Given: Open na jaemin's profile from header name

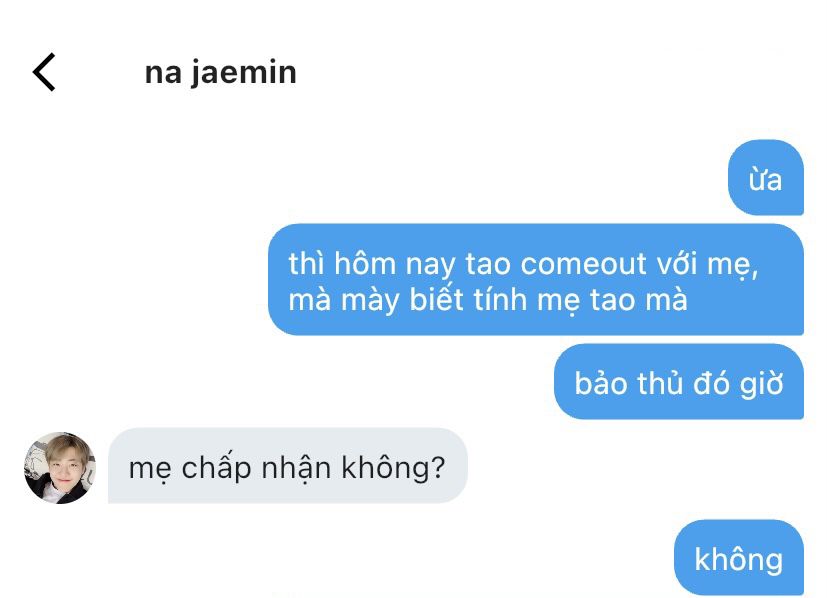Looking at the screenshot, I should 220,73.
